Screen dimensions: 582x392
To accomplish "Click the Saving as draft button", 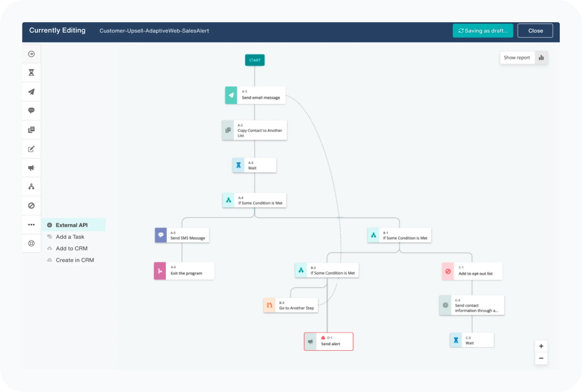I will click(483, 31).
